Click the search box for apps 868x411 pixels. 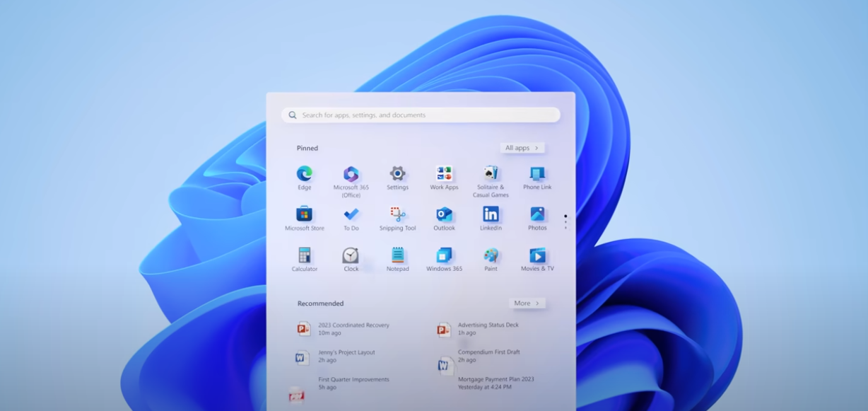421,115
